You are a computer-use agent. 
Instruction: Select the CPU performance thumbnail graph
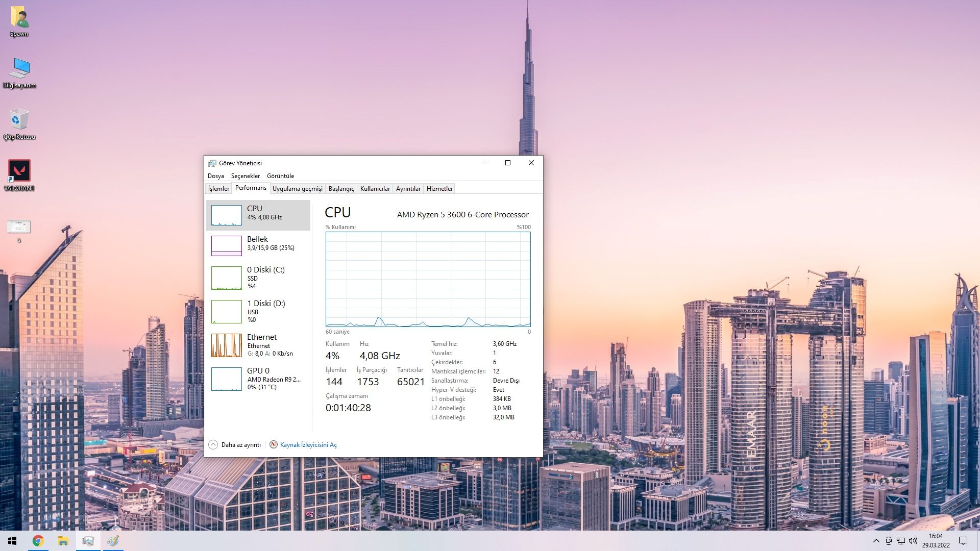tap(227, 215)
